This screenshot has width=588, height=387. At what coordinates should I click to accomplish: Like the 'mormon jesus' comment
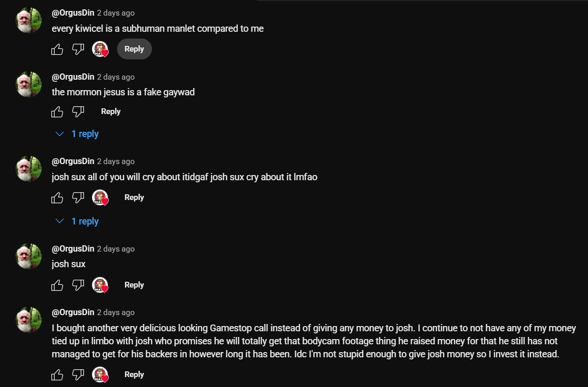coord(57,111)
